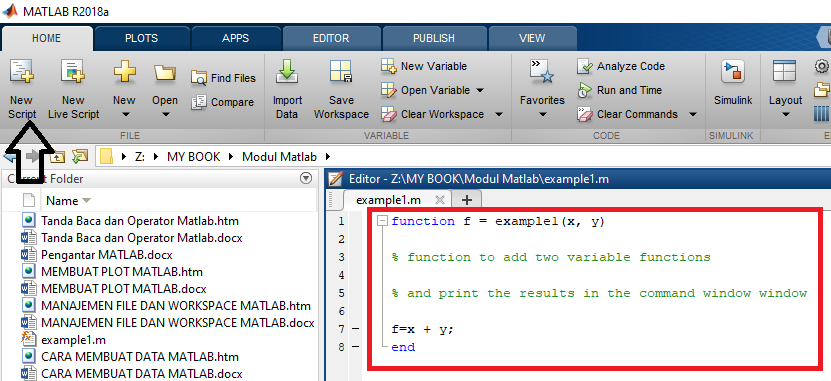Click Analyze Code
Screen dimensions: 831x381
(621, 66)
